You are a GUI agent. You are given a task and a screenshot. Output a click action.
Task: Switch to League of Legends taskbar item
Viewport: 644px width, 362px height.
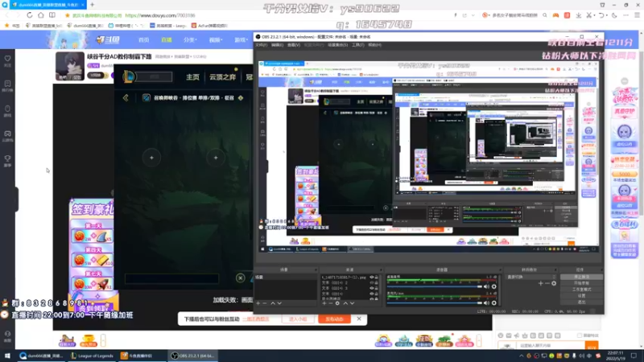coord(93,356)
